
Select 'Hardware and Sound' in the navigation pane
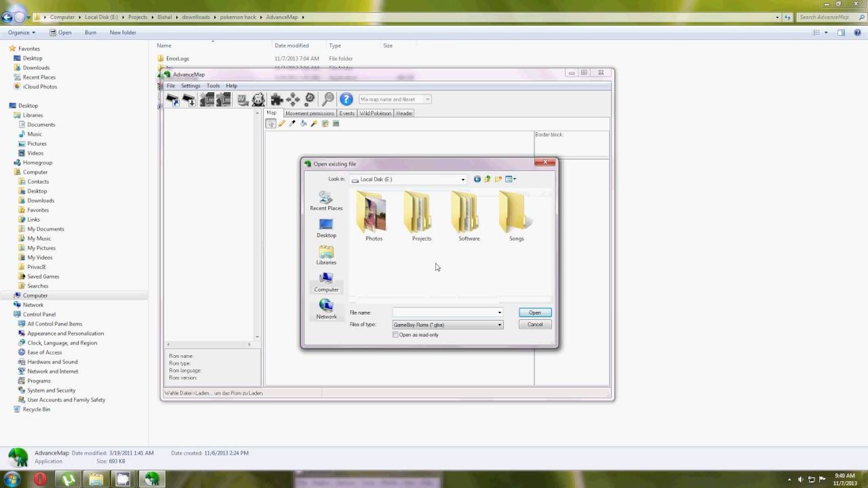(x=47, y=362)
